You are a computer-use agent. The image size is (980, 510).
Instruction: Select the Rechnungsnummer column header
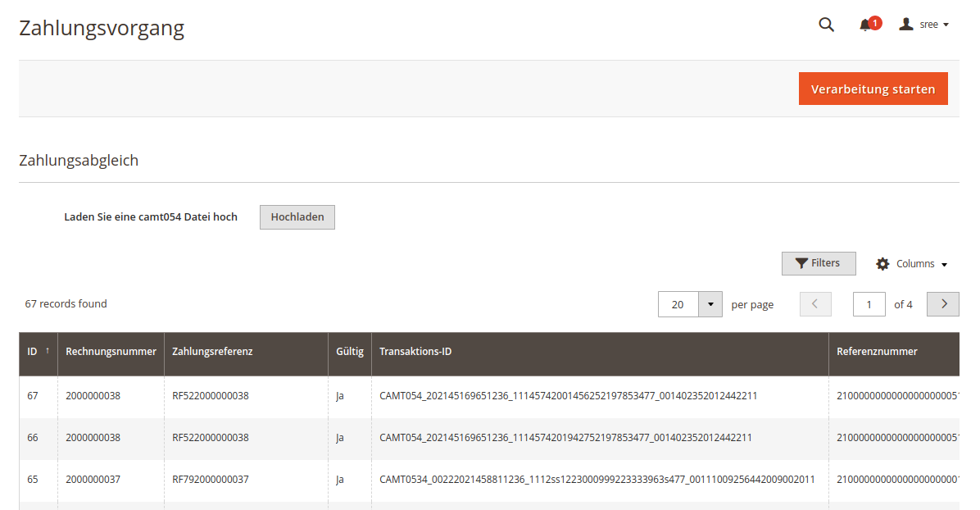(x=109, y=350)
